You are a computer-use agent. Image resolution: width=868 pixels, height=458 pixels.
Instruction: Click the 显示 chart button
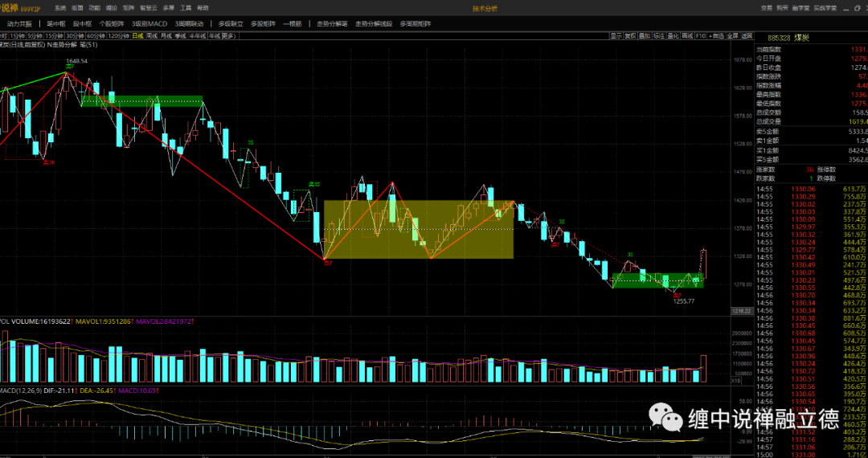click(616, 36)
